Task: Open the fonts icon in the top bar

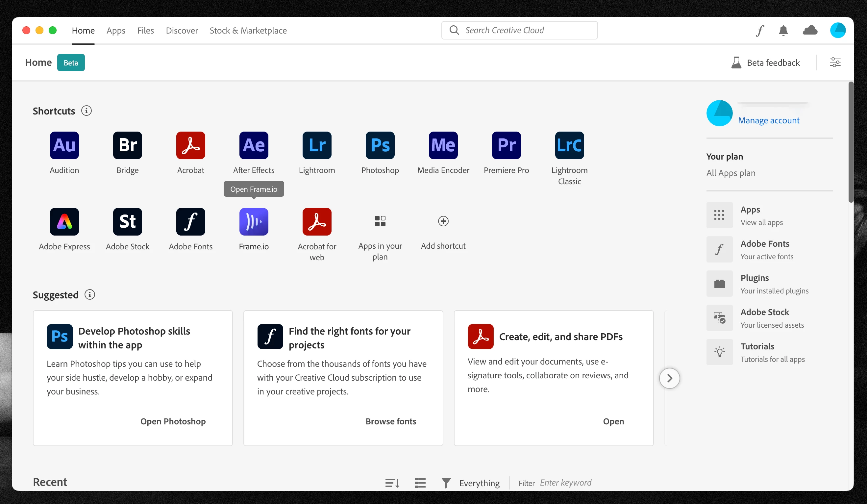Action: click(760, 30)
